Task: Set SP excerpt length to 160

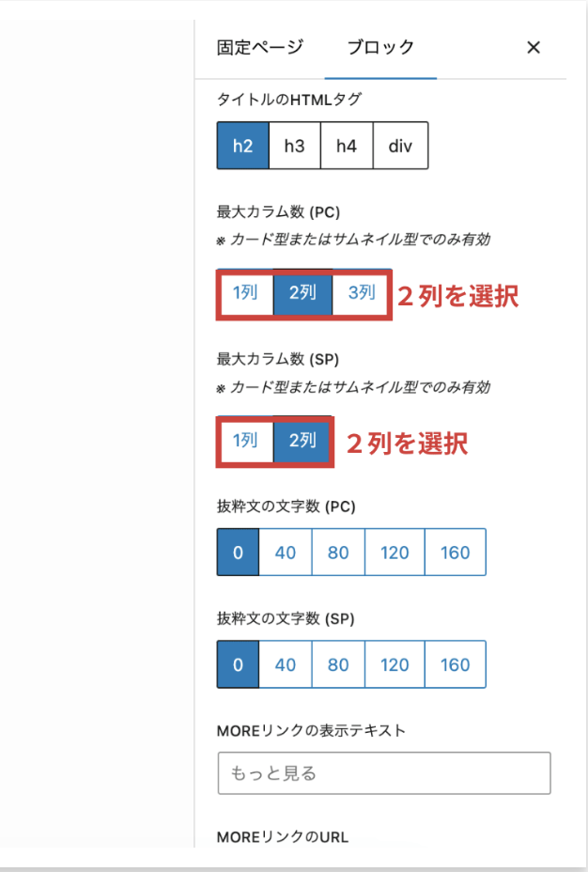Action: (x=455, y=665)
